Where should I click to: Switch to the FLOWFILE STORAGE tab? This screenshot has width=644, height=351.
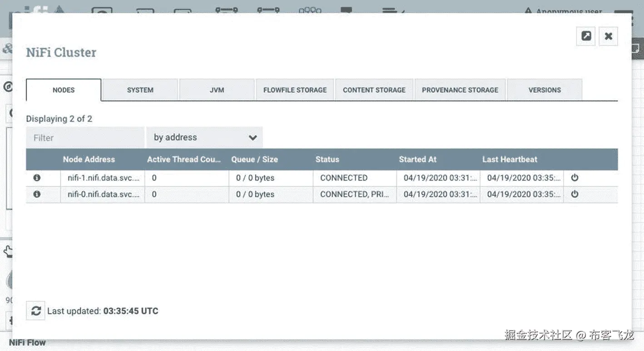(295, 90)
